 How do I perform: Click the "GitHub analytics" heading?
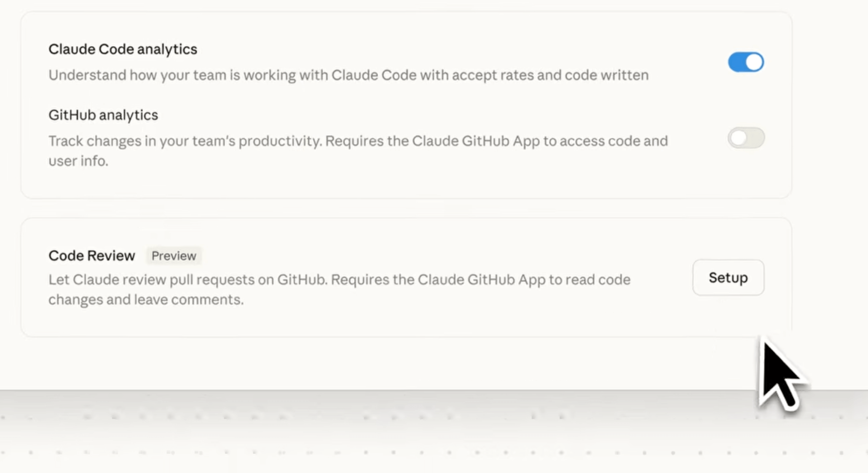pos(103,115)
